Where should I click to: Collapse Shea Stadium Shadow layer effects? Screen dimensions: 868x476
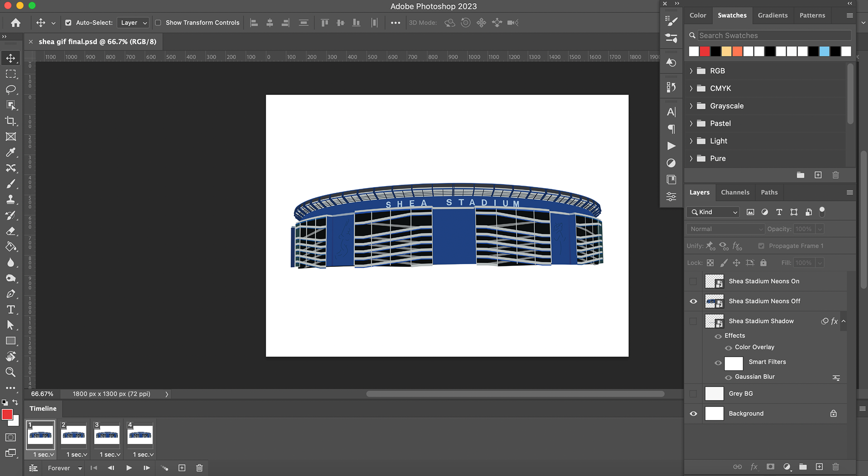(844, 321)
